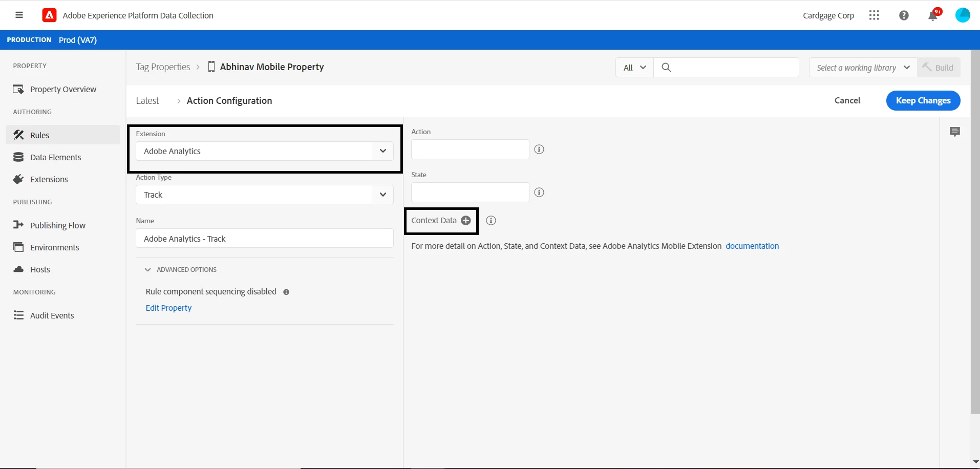Click the top search input field
This screenshot has width=980, height=469.
pyautogui.click(x=726, y=68)
